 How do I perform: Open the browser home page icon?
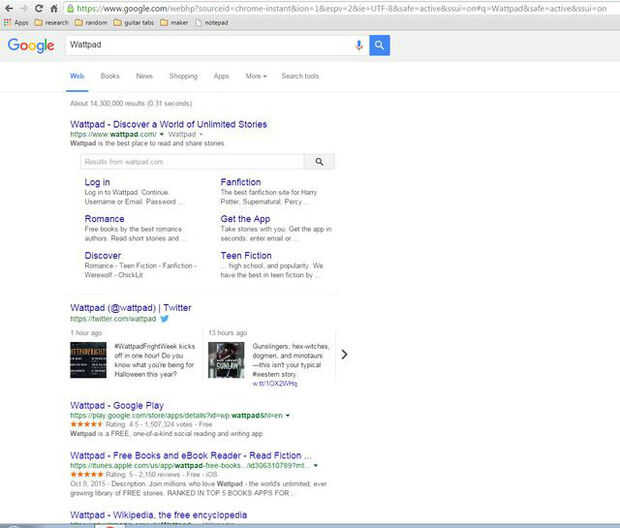(54, 8)
